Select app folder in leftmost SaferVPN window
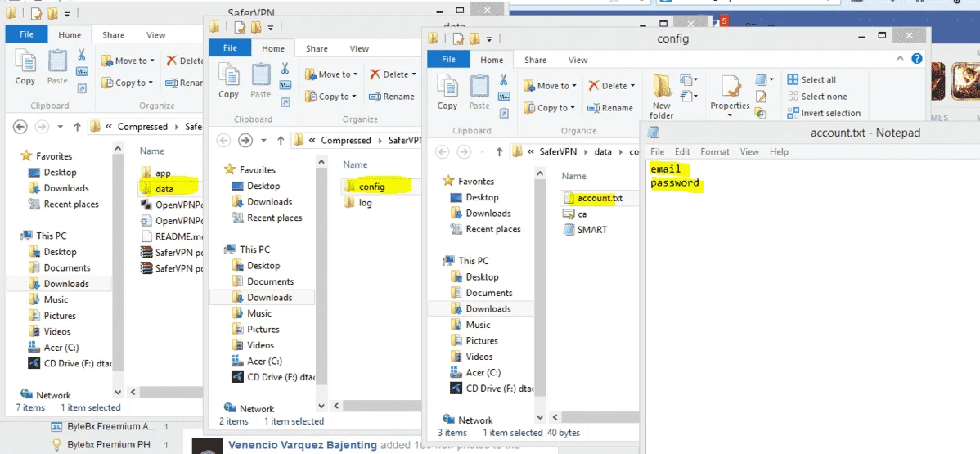The image size is (980, 454). 155,173
